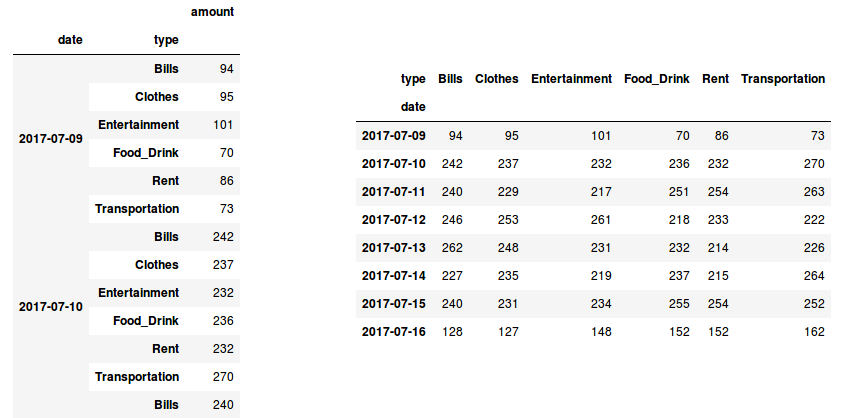Click the 2017-07-16 row label
The height and width of the screenshot is (418, 866).
(x=393, y=331)
